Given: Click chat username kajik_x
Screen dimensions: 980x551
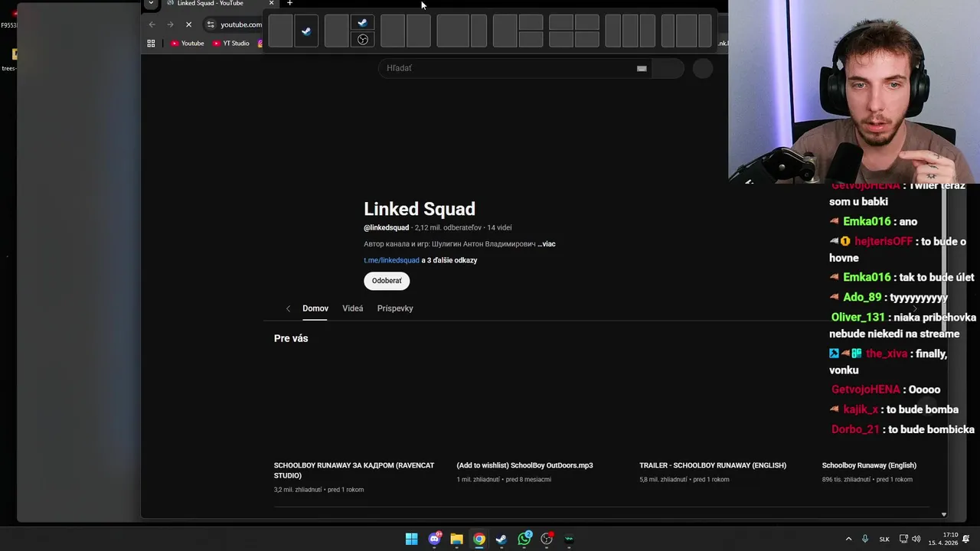Looking at the screenshot, I should (861, 409).
